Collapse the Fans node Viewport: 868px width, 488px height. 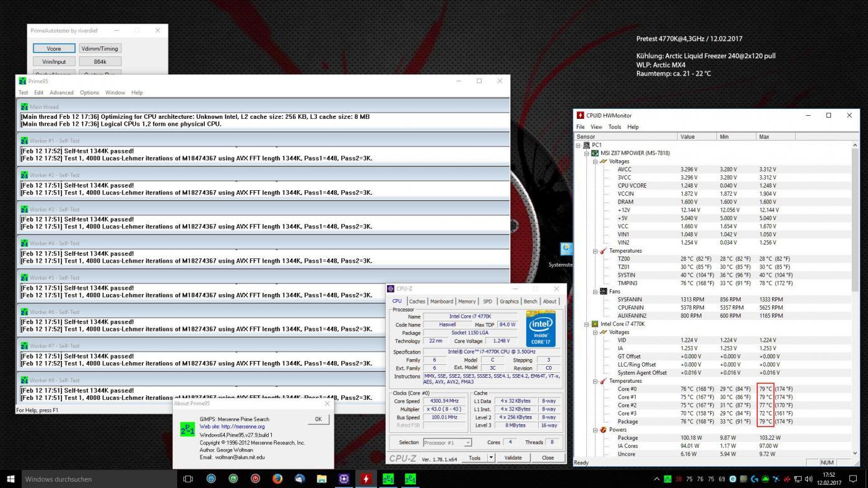tap(595, 291)
